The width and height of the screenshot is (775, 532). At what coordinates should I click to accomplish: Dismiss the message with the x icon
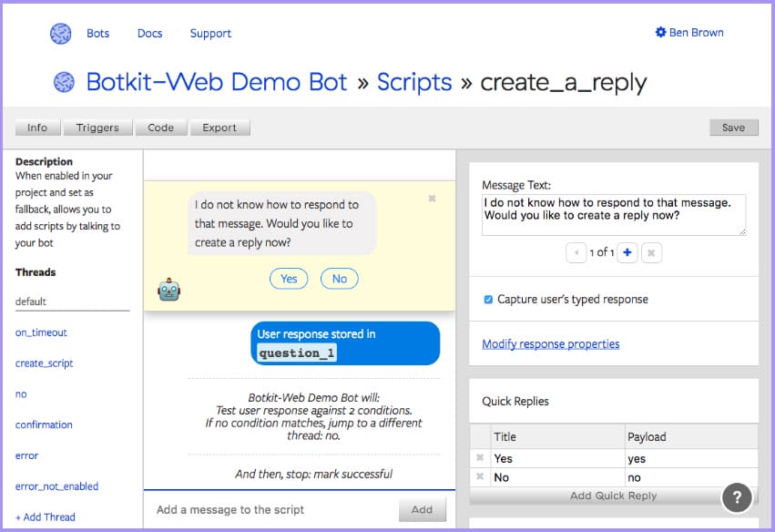point(432,198)
